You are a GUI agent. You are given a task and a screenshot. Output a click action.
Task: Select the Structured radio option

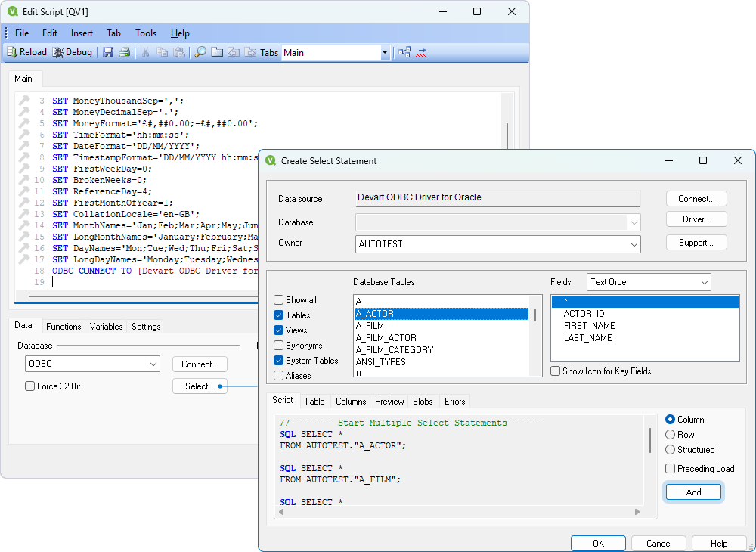click(671, 450)
